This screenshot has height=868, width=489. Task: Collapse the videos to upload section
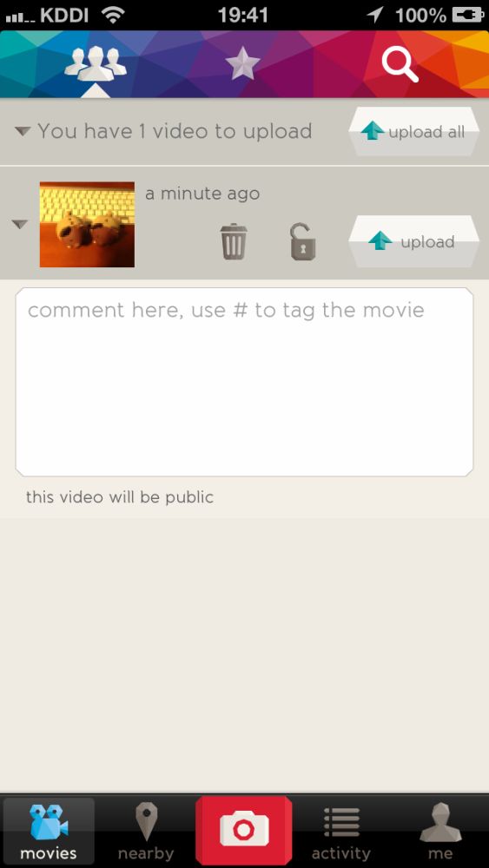pos(23,132)
